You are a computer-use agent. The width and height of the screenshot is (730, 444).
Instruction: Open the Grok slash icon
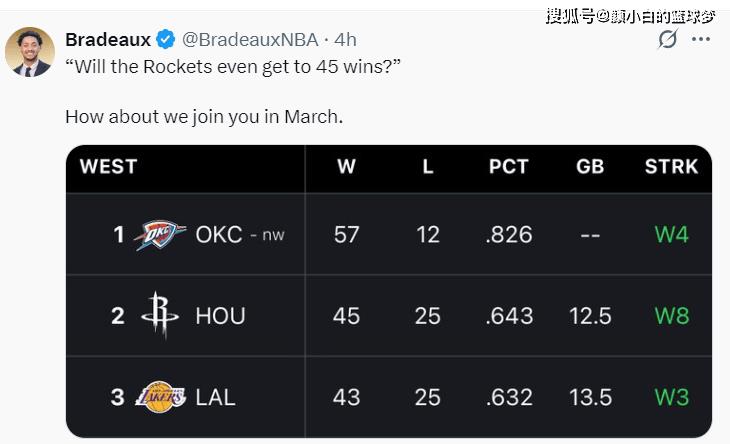[668, 39]
